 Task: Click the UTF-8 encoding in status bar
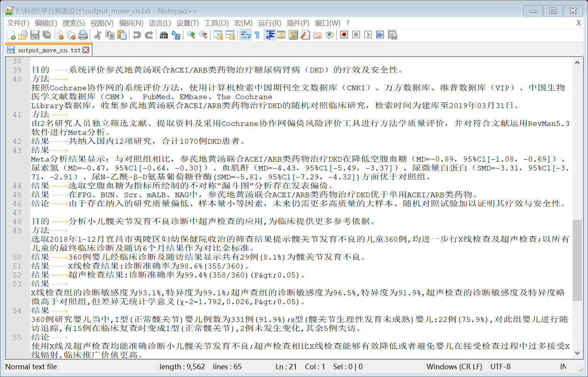(x=500, y=367)
